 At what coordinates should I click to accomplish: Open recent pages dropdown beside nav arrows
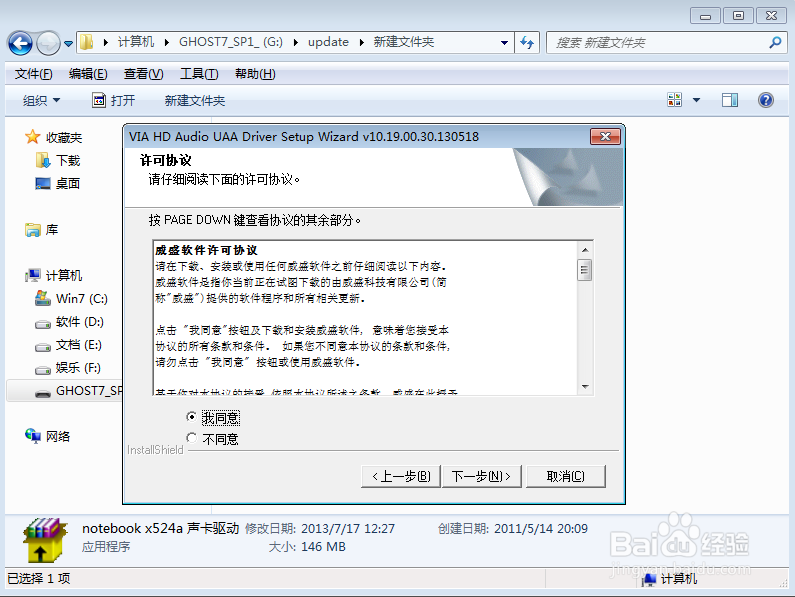point(68,44)
